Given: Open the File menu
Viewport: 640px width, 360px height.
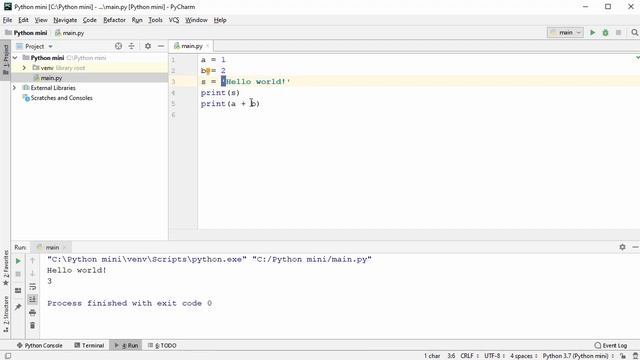Looking at the screenshot, I should pos(7,20).
